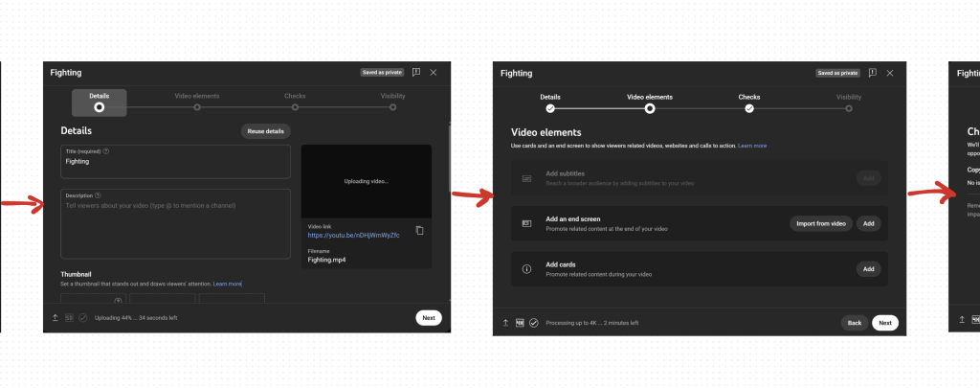Click Import from video for the end screen
This screenshot has height=388, width=980.
click(x=820, y=223)
